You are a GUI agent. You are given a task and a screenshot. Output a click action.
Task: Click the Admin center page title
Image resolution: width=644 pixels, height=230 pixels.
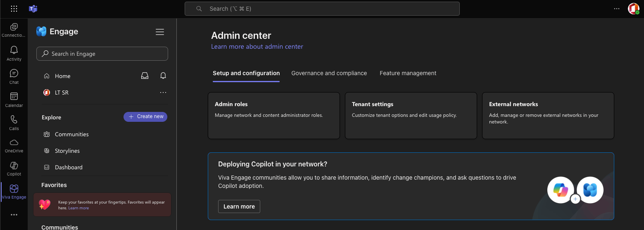[241, 36]
